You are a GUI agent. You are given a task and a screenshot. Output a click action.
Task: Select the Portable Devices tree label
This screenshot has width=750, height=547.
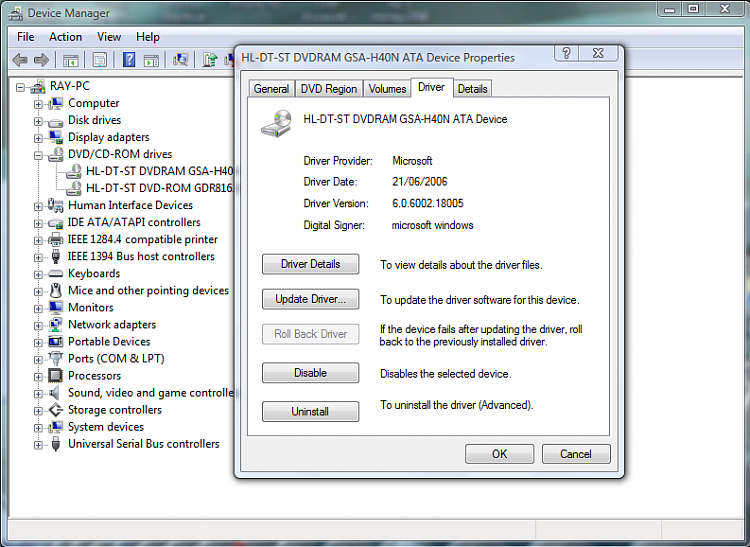109,341
